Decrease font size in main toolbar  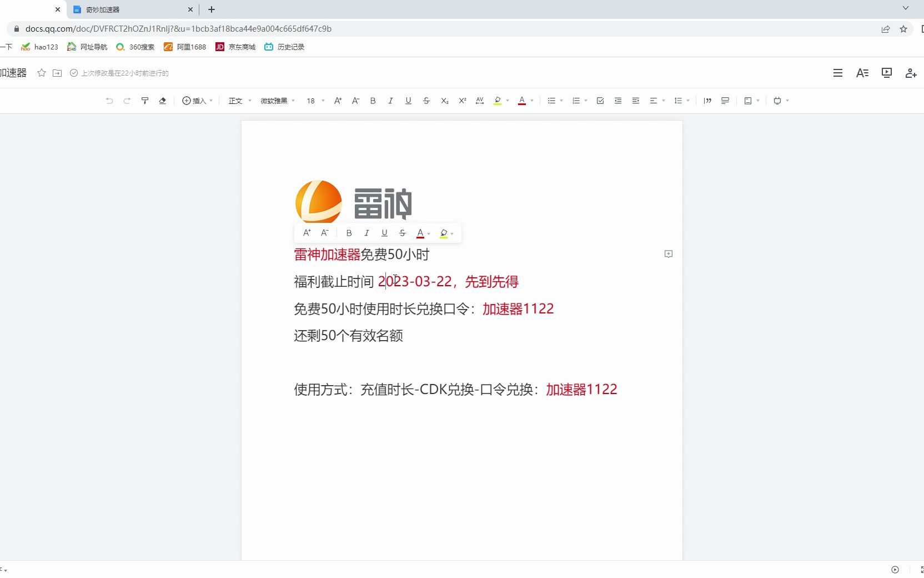(x=356, y=101)
